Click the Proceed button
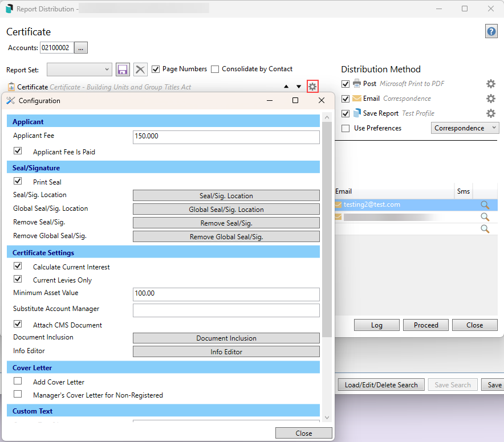The width and height of the screenshot is (504, 442). tap(426, 325)
